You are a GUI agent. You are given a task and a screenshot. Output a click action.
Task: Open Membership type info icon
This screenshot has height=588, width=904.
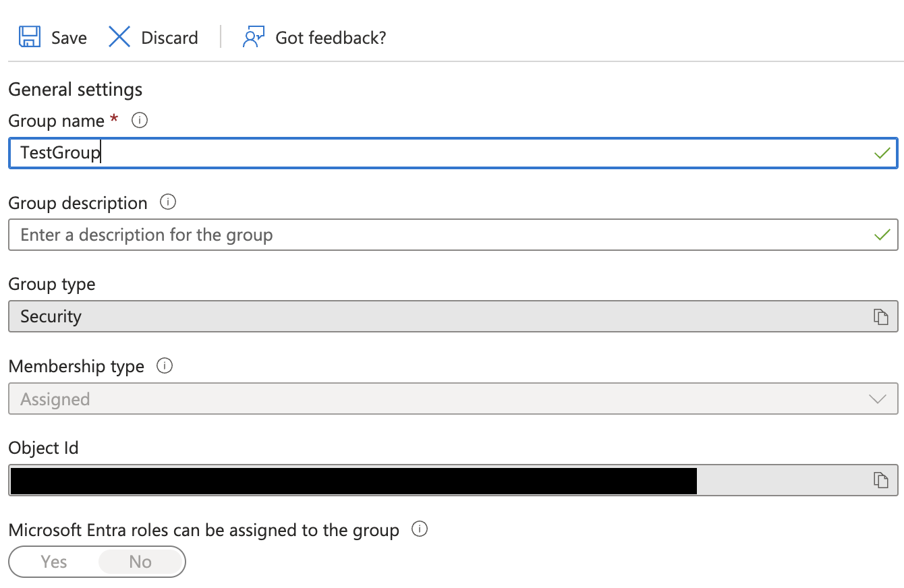click(x=165, y=365)
